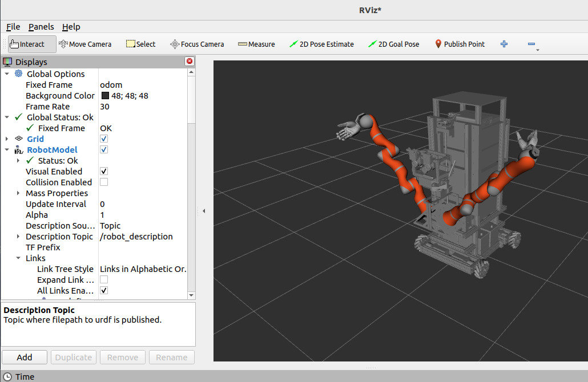Collapse the left panel with arrow handle
This screenshot has height=382, width=588.
point(204,211)
